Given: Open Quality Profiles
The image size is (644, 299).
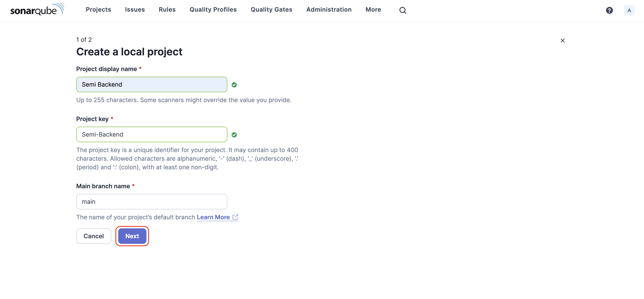Looking at the screenshot, I should tap(213, 9).
